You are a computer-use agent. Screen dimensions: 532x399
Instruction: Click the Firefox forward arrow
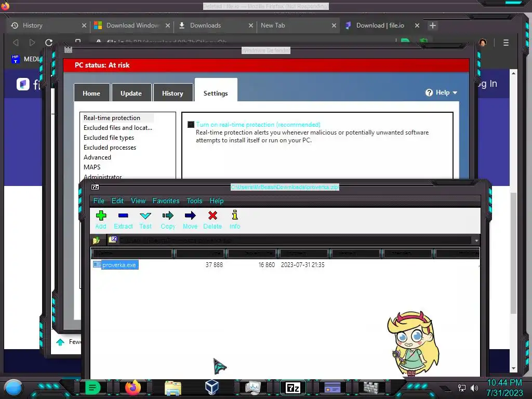pyautogui.click(x=32, y=43)
